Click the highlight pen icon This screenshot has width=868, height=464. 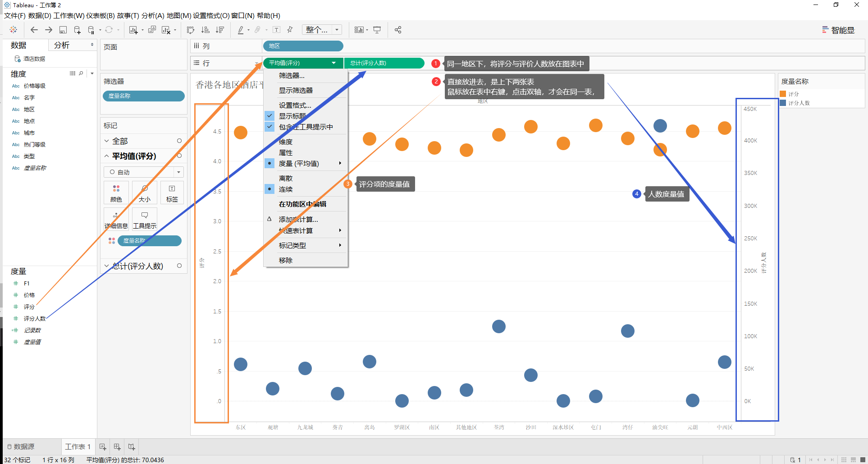pyautogui.click(x=241, y=30)
